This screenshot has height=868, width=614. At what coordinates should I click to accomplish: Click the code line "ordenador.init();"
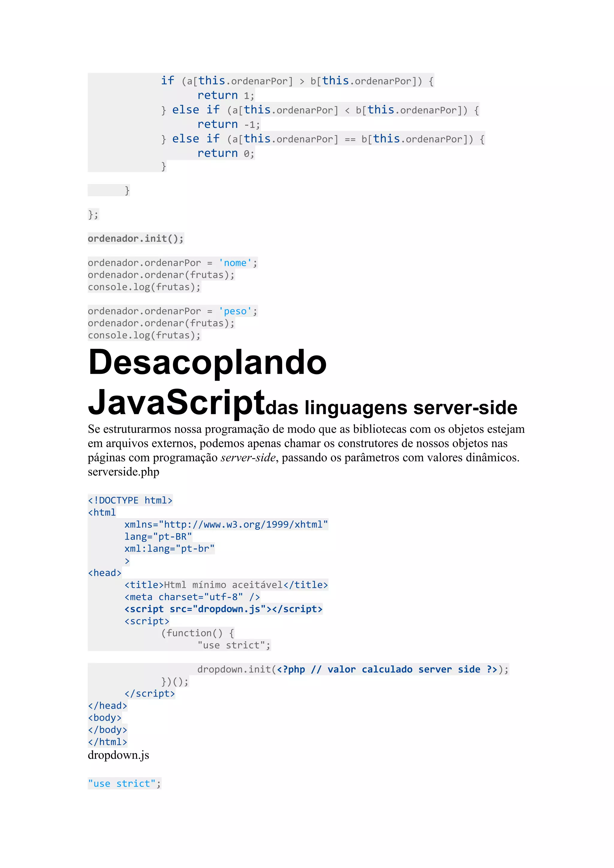136,239
